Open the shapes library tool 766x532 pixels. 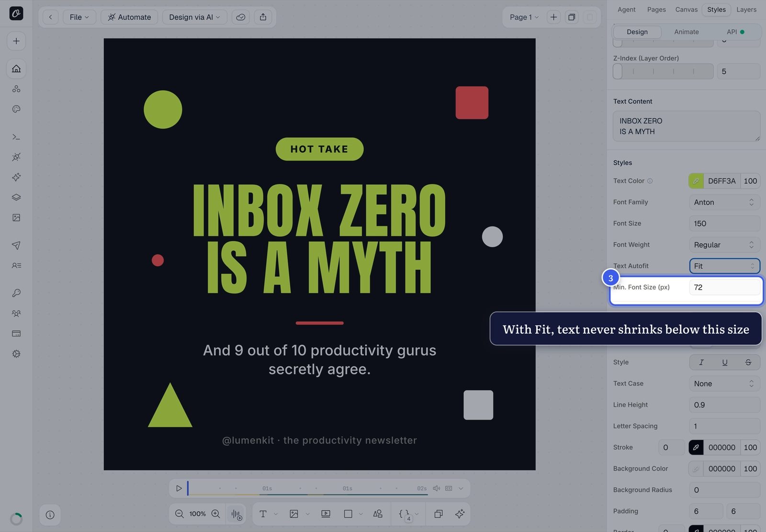pyautogui.click(x=378, y=514)
